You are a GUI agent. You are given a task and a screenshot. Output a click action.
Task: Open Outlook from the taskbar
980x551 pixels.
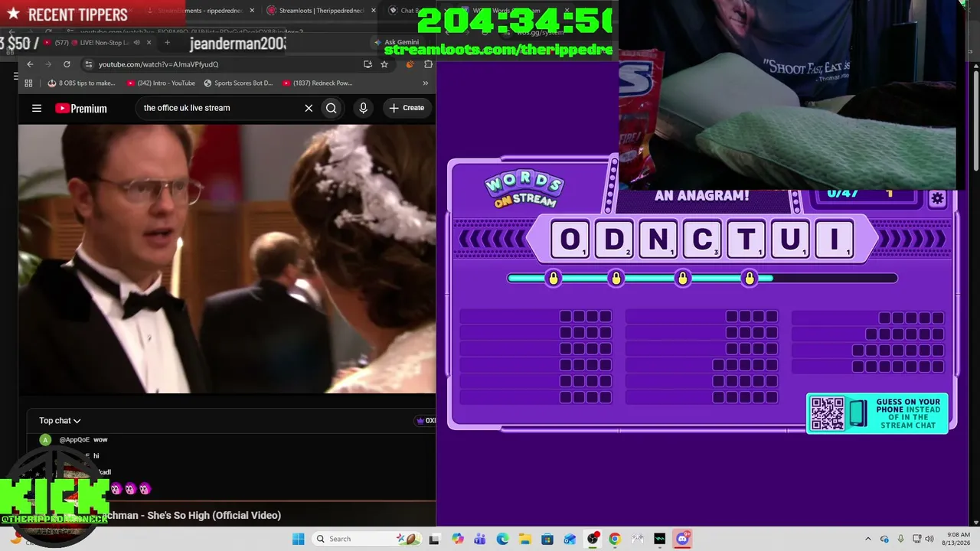pyautogui.click(x=570, y=539)
